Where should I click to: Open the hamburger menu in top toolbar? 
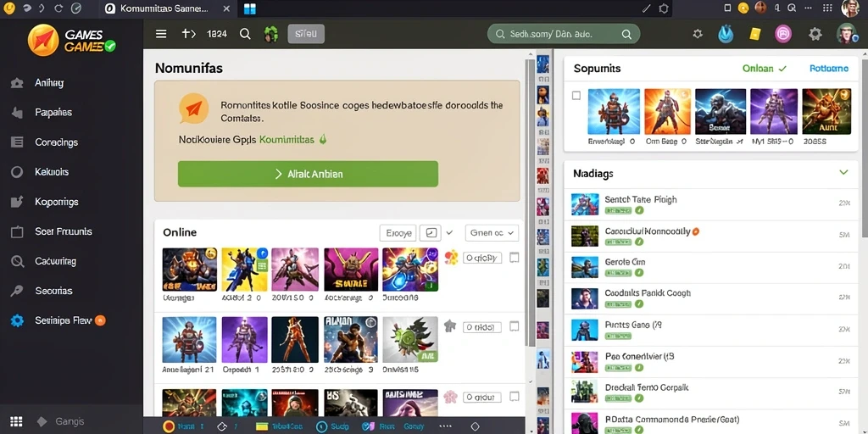[161, 34]
